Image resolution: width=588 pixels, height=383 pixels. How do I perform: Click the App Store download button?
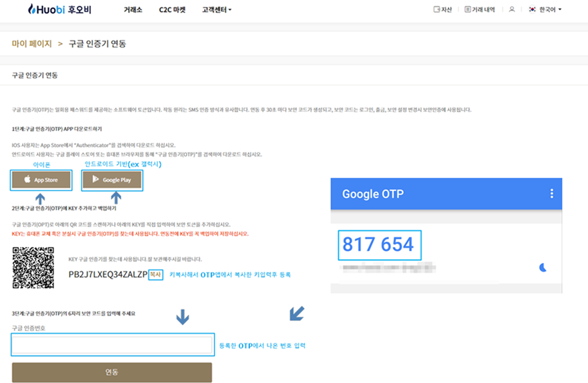pyautogui.click(x=41, y=180)
